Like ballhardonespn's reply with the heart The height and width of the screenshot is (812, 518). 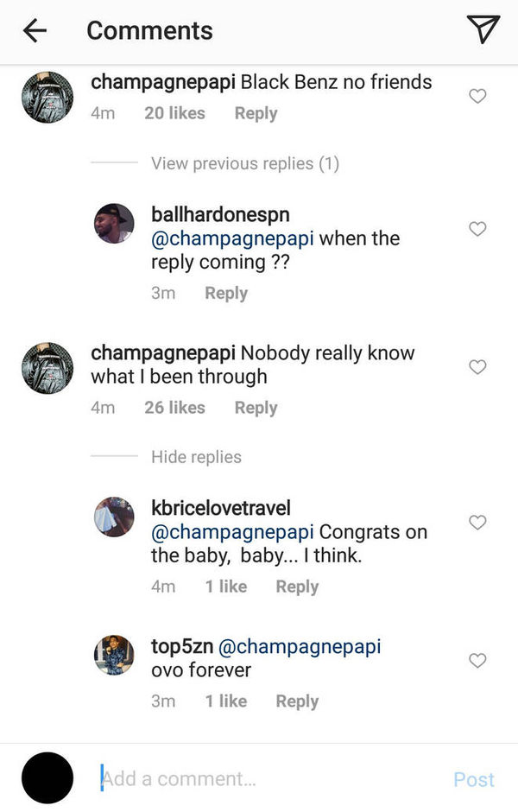coord(477,228)
